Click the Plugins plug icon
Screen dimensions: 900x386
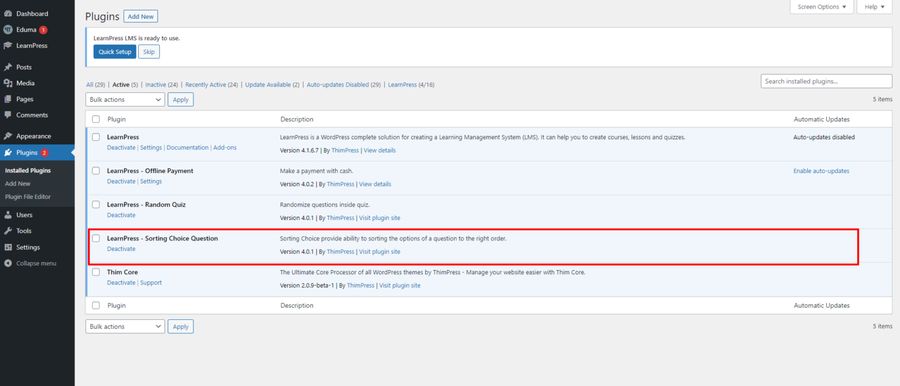[8, 153]
